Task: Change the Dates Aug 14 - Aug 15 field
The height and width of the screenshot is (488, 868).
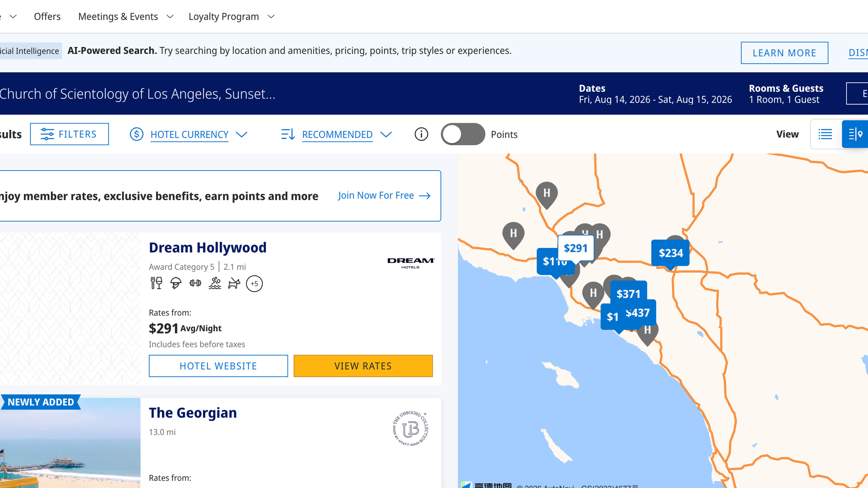Action: [x=655, y=94]
